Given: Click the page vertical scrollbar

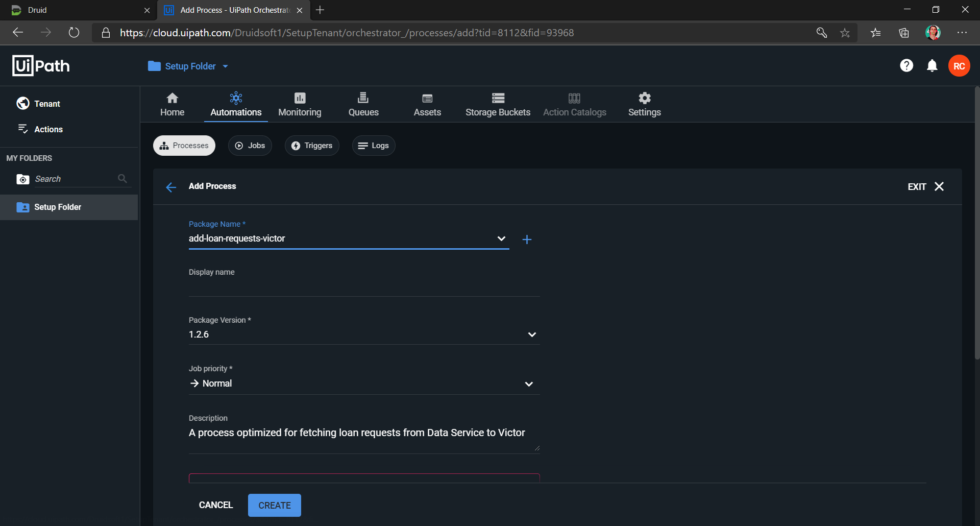Looking at the screenshot, I should tap(977, 223).
